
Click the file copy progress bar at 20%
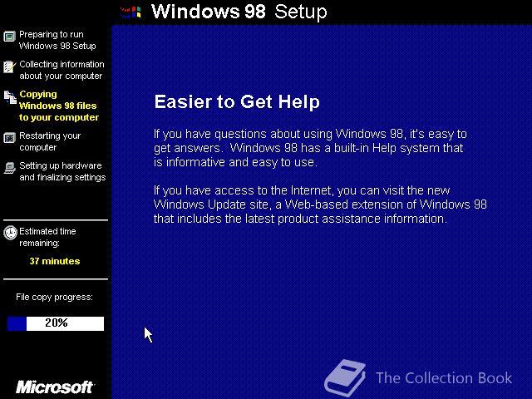pyautogui.click(x=56, y=323)
